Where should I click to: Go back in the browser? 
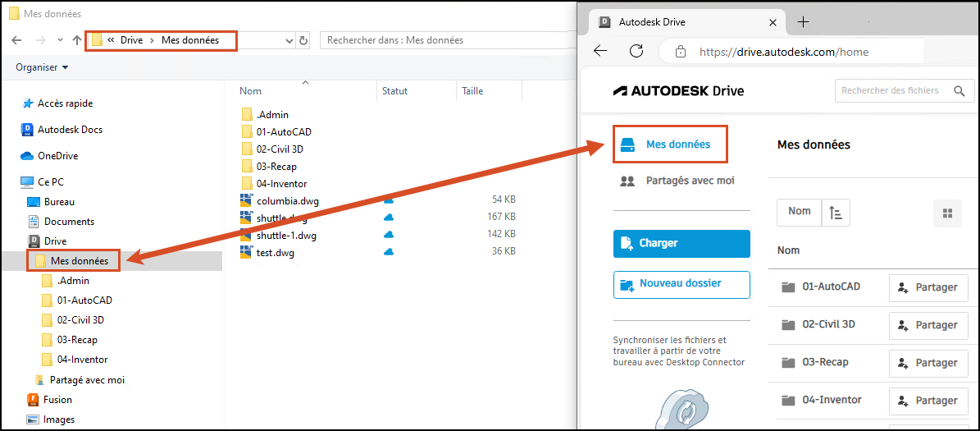(x=600, y=52)
